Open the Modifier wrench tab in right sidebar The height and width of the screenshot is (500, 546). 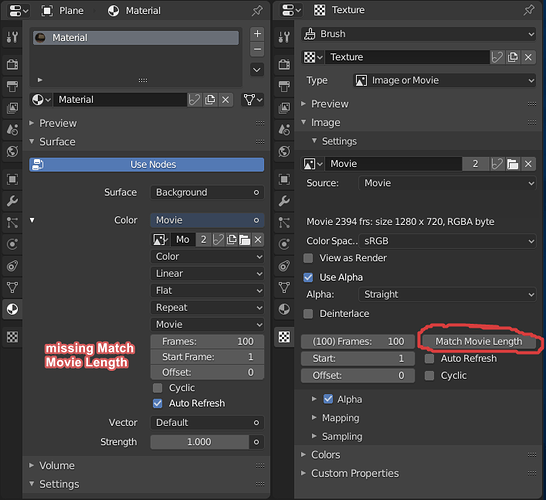tap(284, 201)
